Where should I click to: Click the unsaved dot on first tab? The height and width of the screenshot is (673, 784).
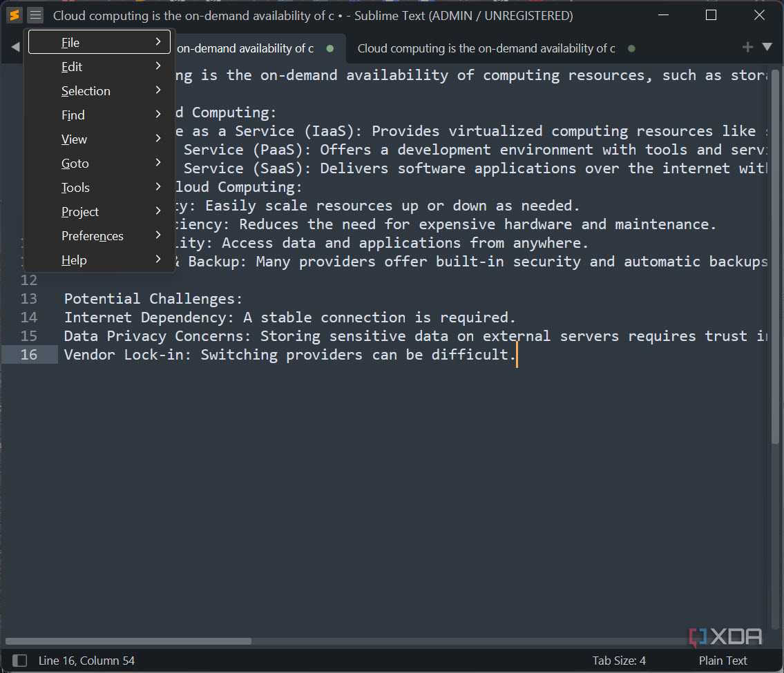(330, 48)
